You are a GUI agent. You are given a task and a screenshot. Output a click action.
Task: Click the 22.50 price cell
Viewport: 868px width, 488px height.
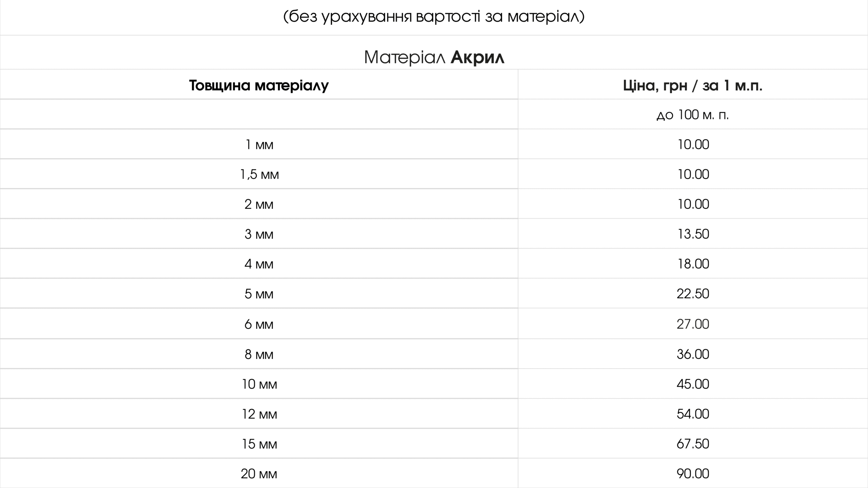click(693, 294)
